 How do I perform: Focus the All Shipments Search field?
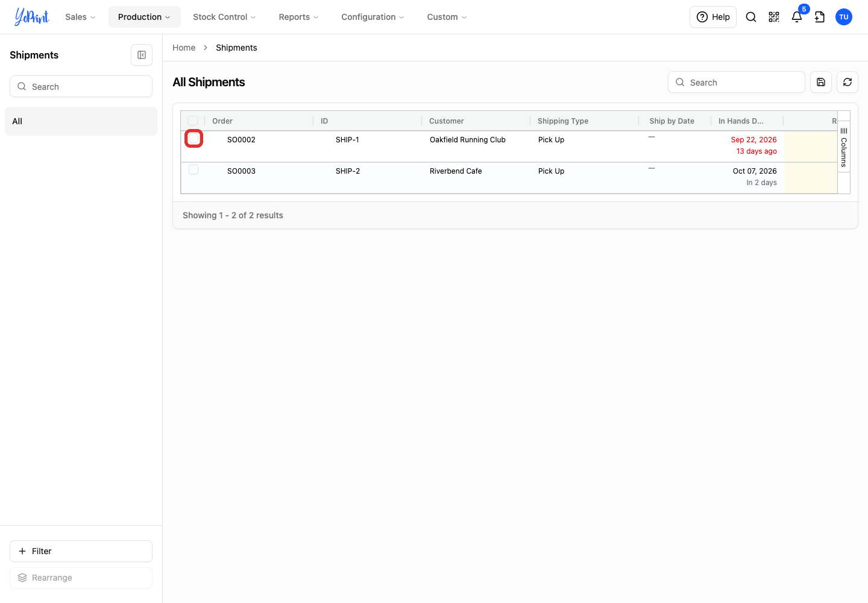(737, 82)
